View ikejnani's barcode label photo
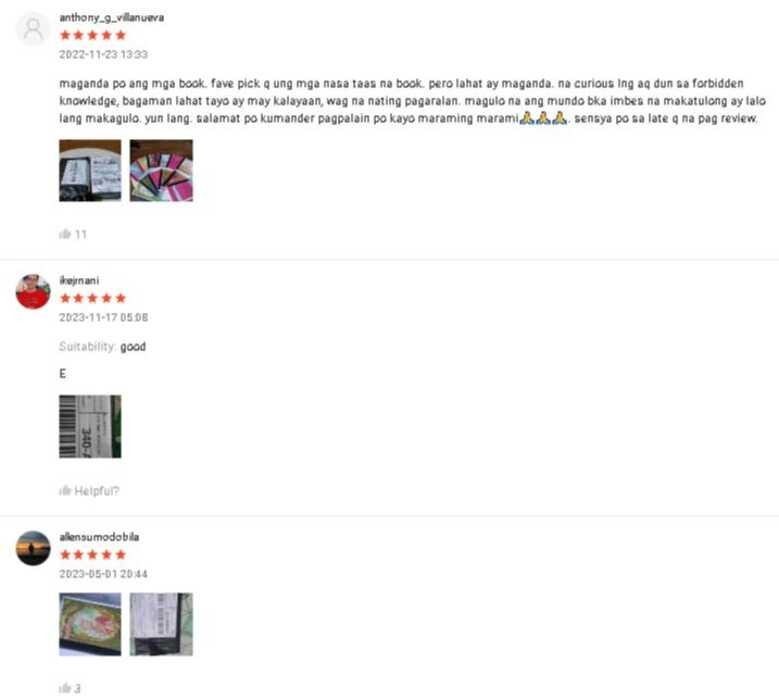The width and height of the screenshot is (779, 700). (90, 426)
